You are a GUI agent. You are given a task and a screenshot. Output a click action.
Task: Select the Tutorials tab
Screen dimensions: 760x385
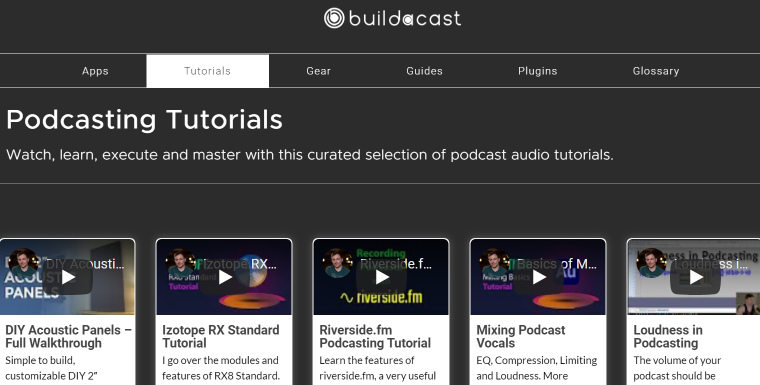coord(207,71)
